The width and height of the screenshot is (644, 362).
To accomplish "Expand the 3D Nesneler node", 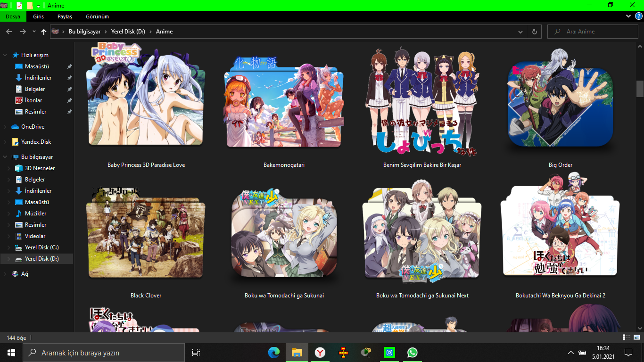I will point(9,168).
